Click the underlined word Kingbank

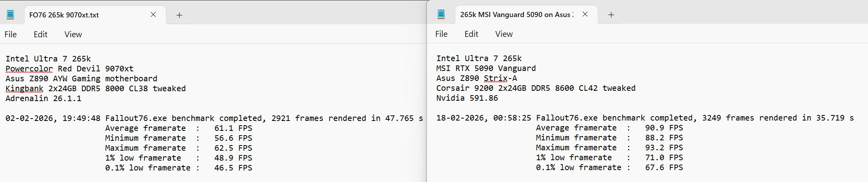pyautogui.click(x=24, y=88)
